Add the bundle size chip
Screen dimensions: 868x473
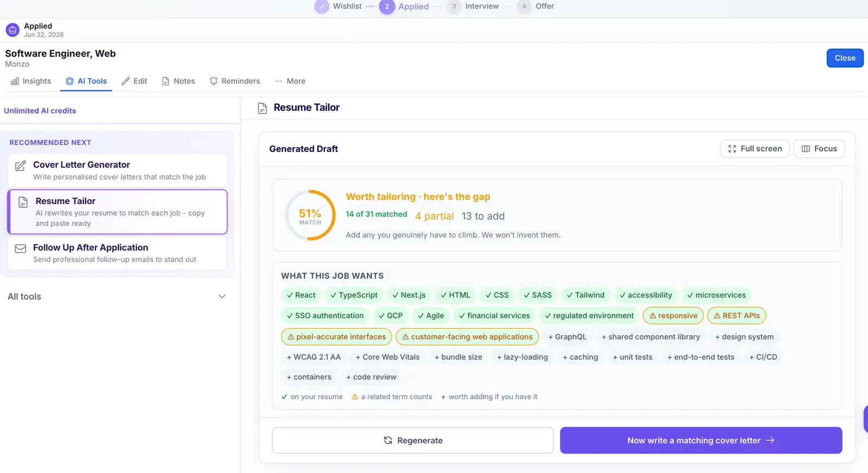pos(458,357)
